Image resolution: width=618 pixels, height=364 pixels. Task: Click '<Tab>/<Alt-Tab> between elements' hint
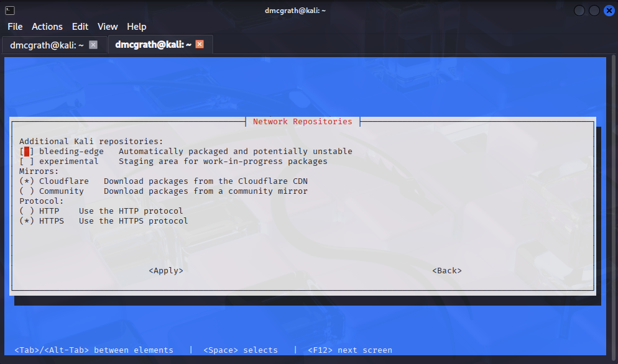click(x=94, y=350)
